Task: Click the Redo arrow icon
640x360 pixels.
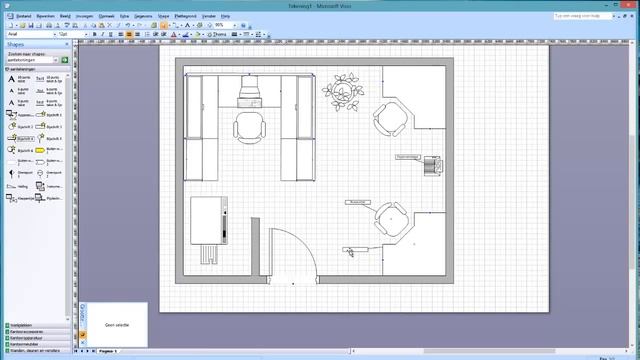Action: point(139,25)
